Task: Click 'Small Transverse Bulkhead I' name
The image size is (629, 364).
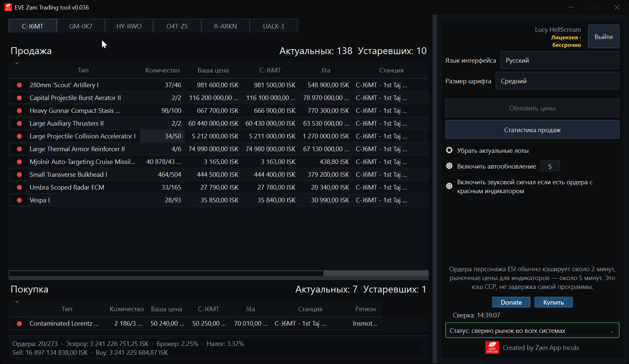Action: coord(68,174)
